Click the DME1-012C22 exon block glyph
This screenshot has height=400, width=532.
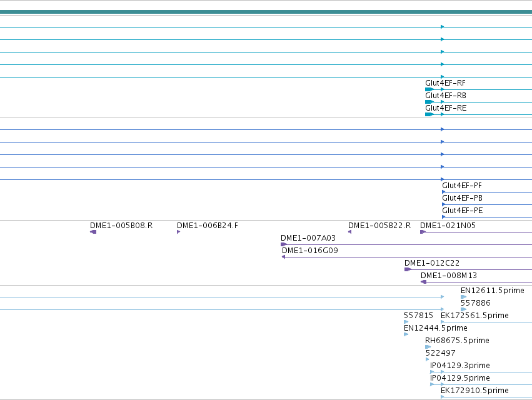(x=408, y=270)
